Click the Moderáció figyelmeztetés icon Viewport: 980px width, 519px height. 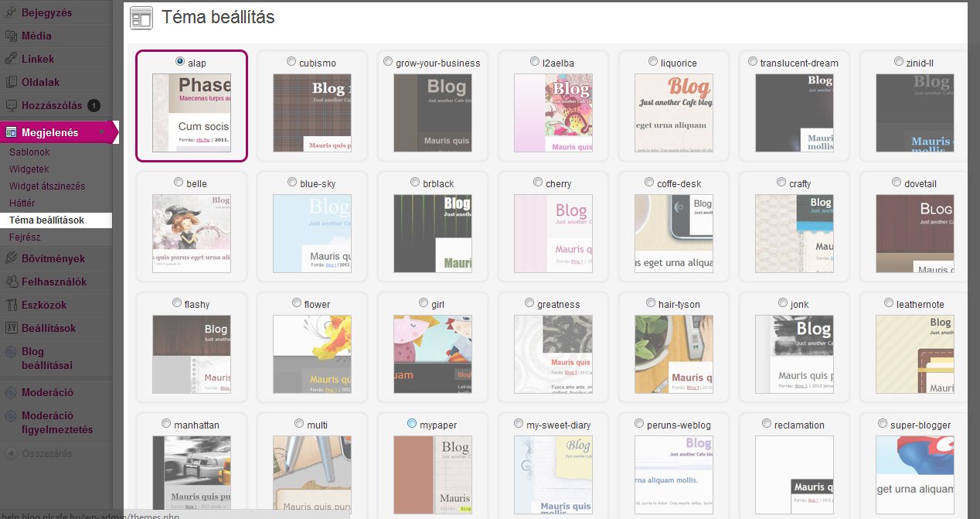coord(11,416)
